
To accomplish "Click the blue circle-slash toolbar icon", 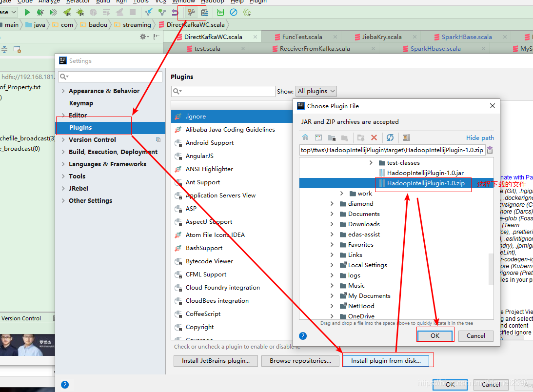I will pyautogui.click(x=234, y=13).
